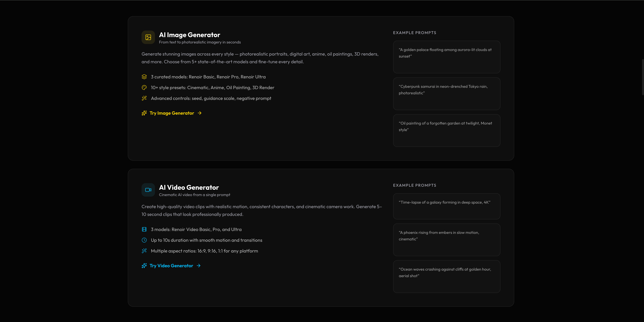Select the Cyberpunk samurai example prompt card
This screenshot has height=322, width=644.
click(446, 94)
